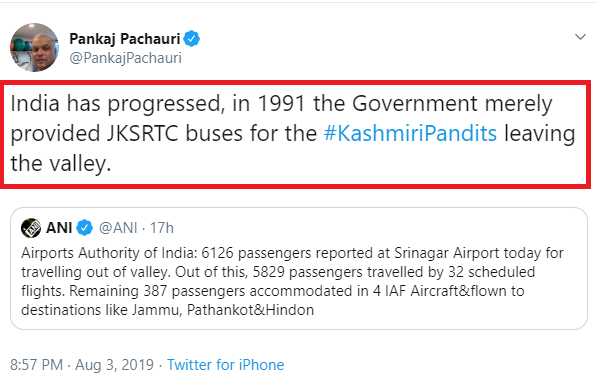Click 'Airports Authority of India' in quoted tweet
The height and width of the screenshot is (389, 598).
pos(109,253)
